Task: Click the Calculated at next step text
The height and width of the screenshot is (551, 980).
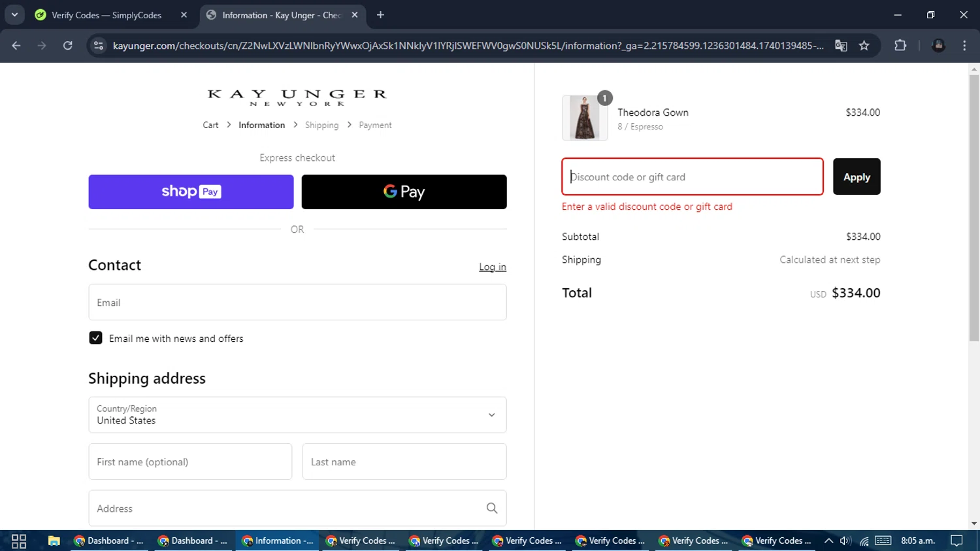Action: coord(830,259)
